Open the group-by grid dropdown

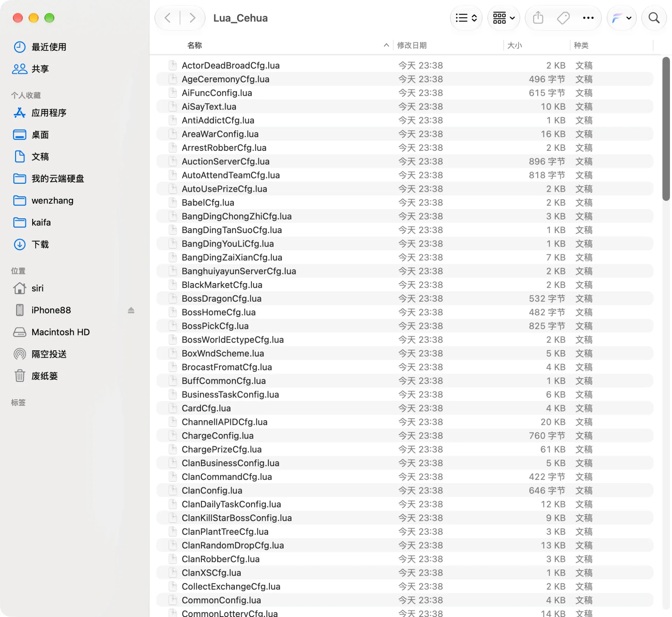coord(504,18)
